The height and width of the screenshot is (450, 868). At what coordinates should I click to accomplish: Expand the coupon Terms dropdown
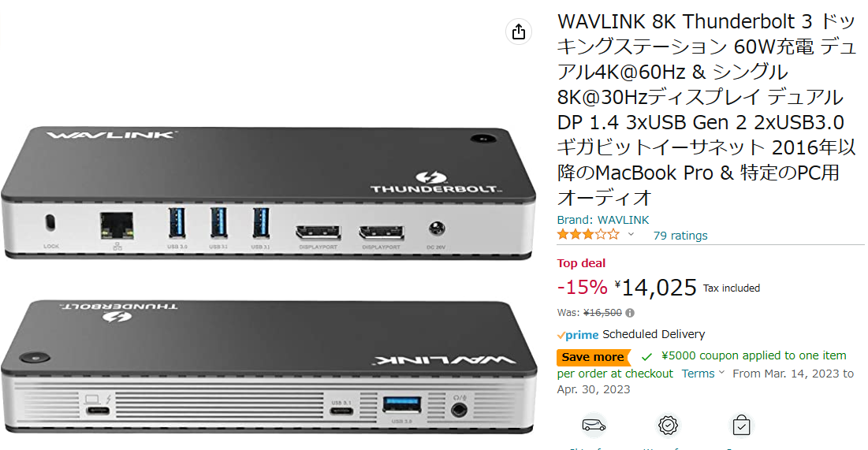[703, 374]
